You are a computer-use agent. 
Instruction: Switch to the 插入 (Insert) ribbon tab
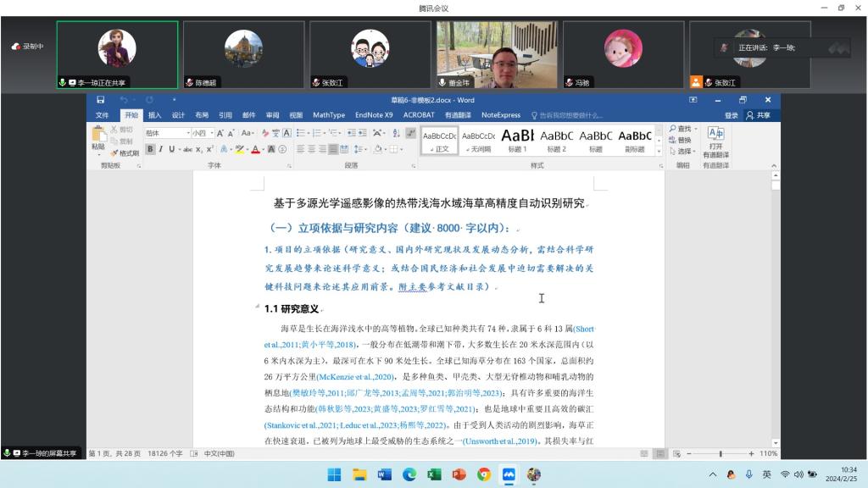pyautogui.click(x=154, y=115)
